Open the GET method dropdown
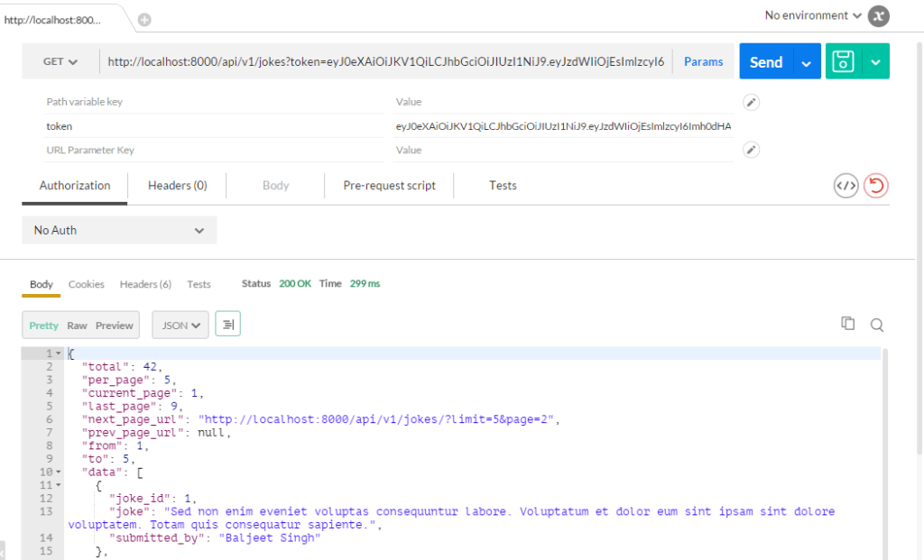 pos(60,61)
